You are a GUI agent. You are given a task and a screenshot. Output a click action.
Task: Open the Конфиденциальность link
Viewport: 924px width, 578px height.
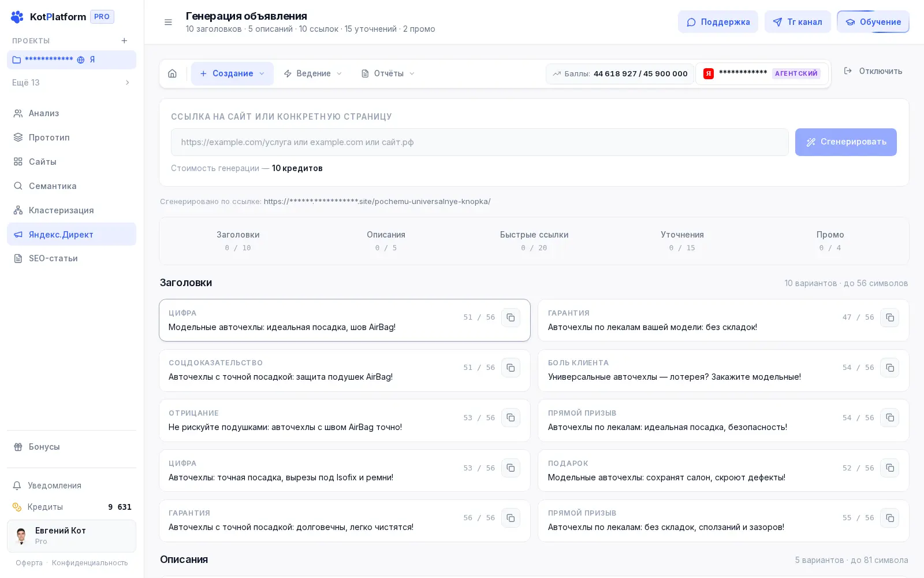tap(90, 563)
